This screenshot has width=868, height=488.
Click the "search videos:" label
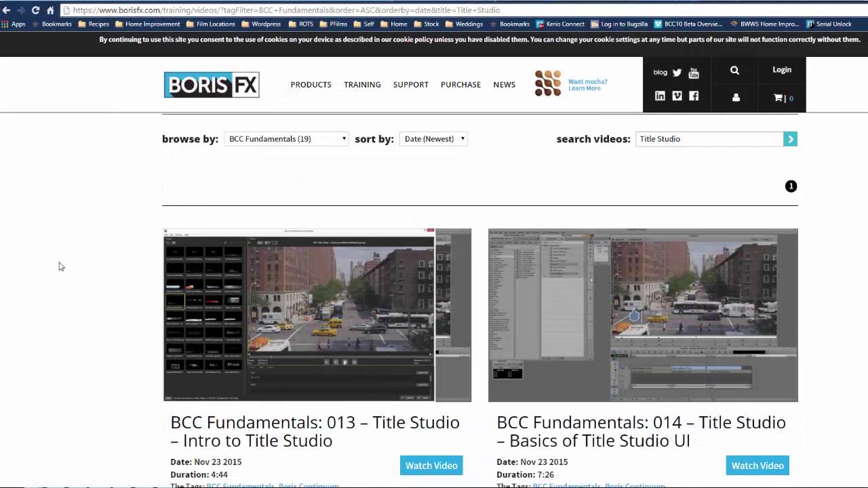(593, 139)
